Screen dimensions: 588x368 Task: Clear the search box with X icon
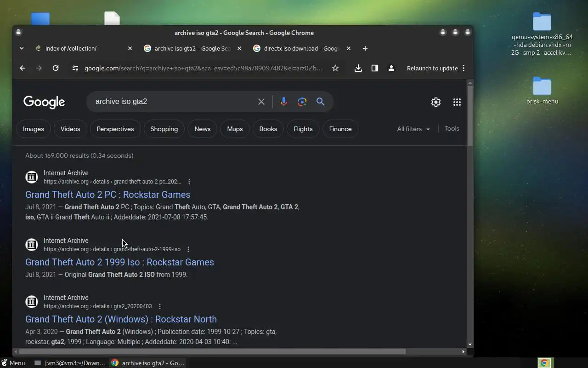(x=261, y=102)
